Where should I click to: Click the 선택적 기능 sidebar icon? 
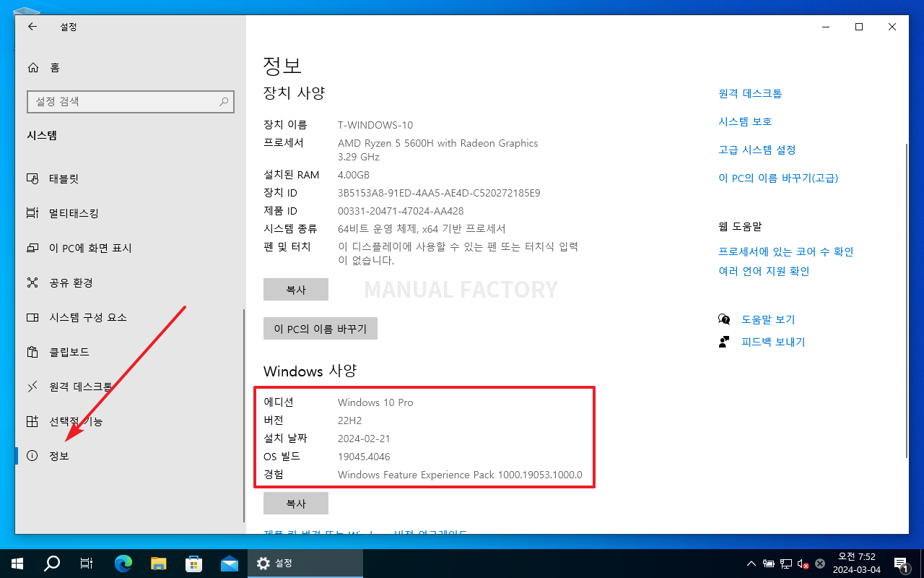(32, 421)
